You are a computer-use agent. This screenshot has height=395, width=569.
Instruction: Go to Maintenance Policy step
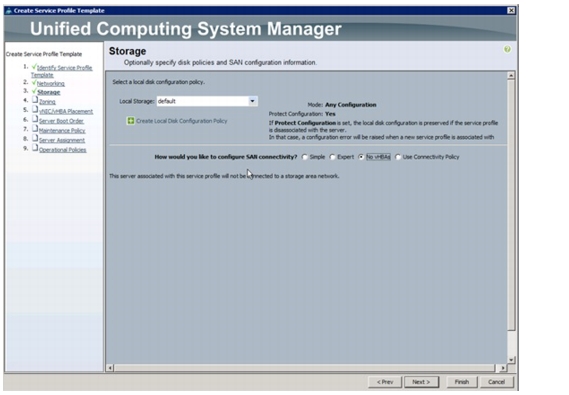pos(62,131)
